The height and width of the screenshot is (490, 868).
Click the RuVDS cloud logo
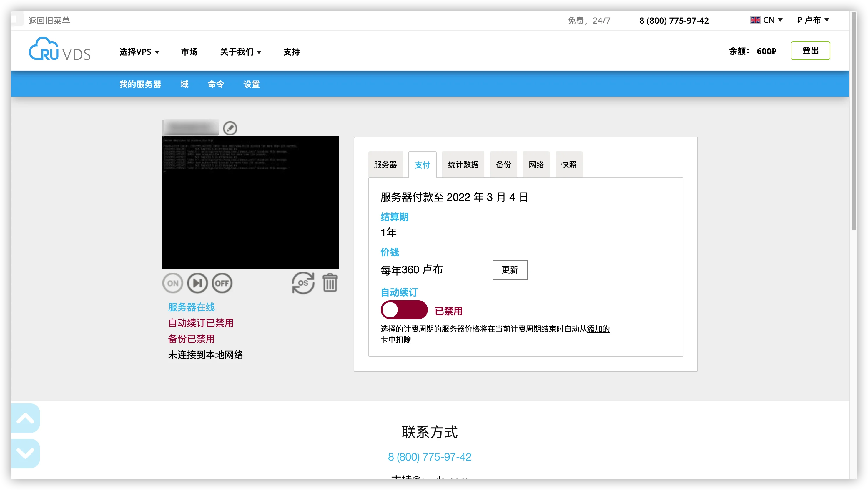[x=60, y=49]
